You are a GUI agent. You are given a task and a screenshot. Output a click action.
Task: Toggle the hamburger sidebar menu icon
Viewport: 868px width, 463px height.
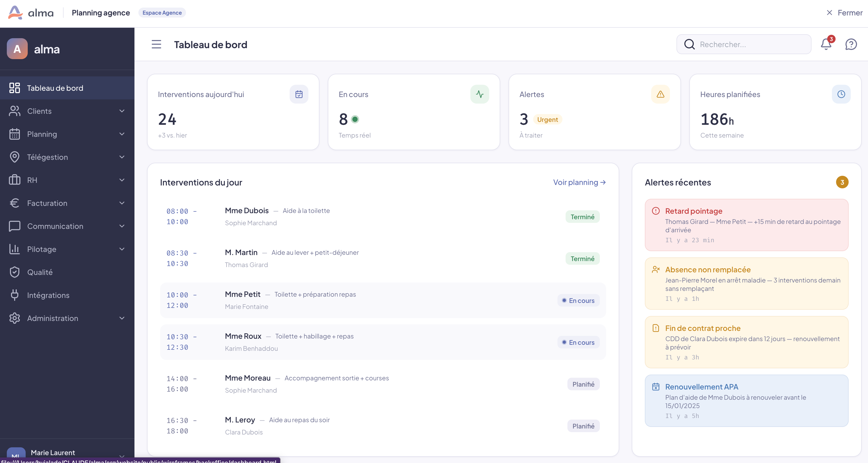point(156,44)
